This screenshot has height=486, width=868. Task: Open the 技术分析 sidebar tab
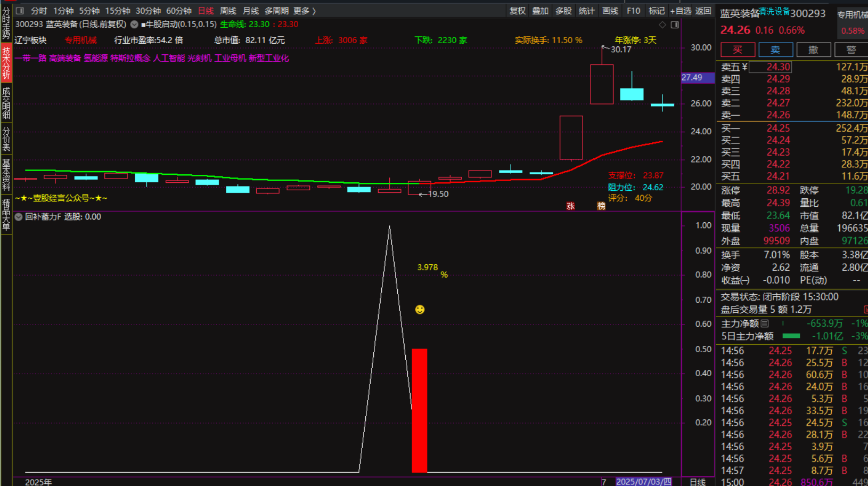pos(6,63)
